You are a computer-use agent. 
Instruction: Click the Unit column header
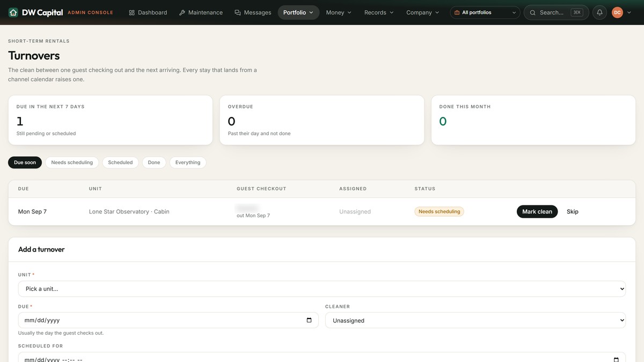tap(96, 189)
